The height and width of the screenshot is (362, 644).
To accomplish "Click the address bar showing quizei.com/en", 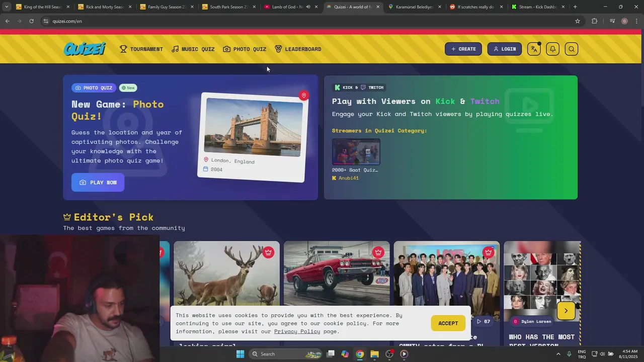I will 312,21.
